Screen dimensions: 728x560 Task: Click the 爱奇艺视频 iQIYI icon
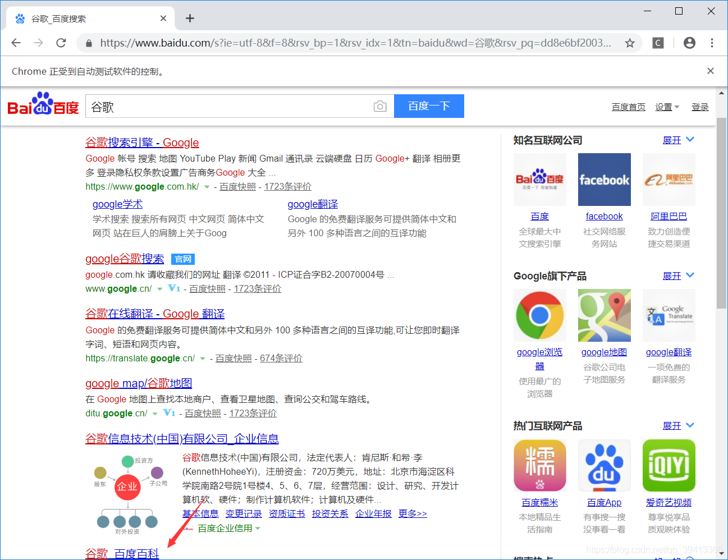[x=669, y=466]
